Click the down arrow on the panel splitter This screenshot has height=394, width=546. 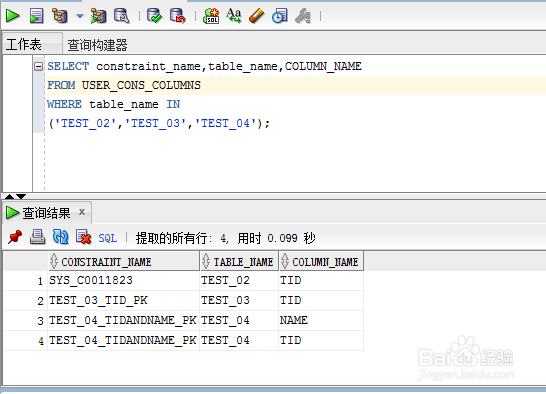(x=21, y=196)
